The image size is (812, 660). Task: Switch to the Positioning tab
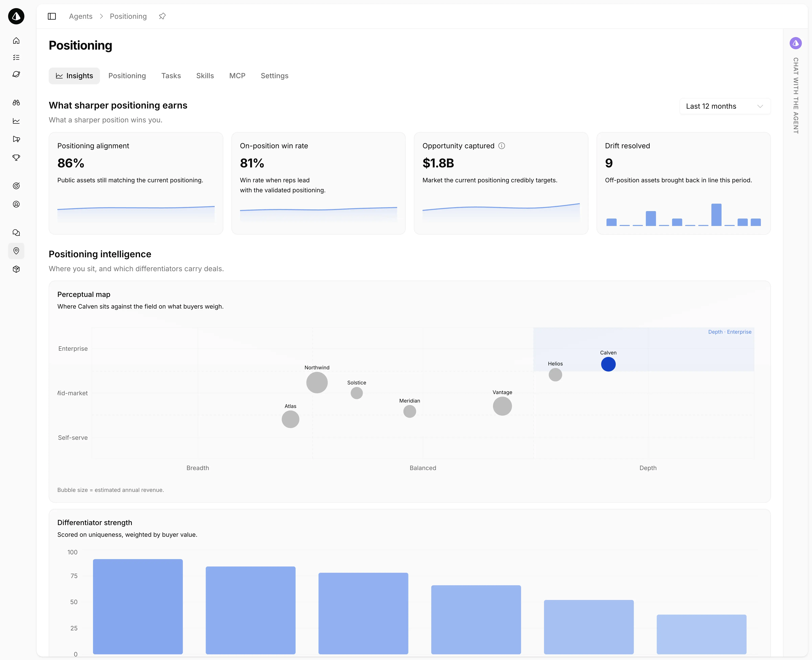point(127,76)
